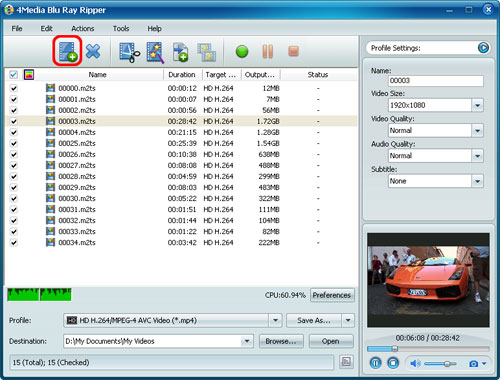The width and height of the screenshot is (500, 380).
Task: Open the Subtitle dropdown
Action: click(x=477, y=181)
